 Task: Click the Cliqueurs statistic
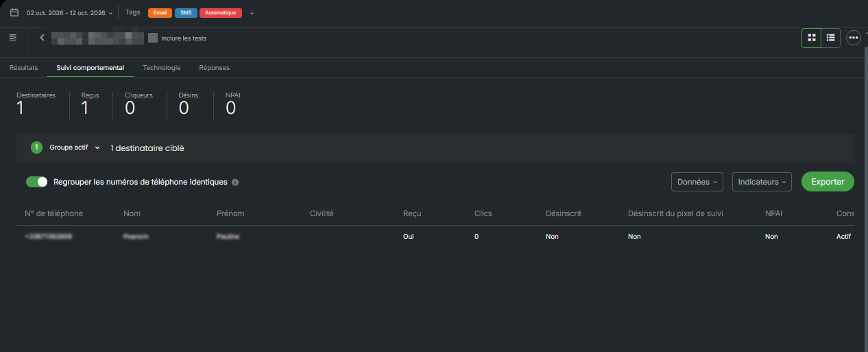pyautogui.click(x=138, y=104)
